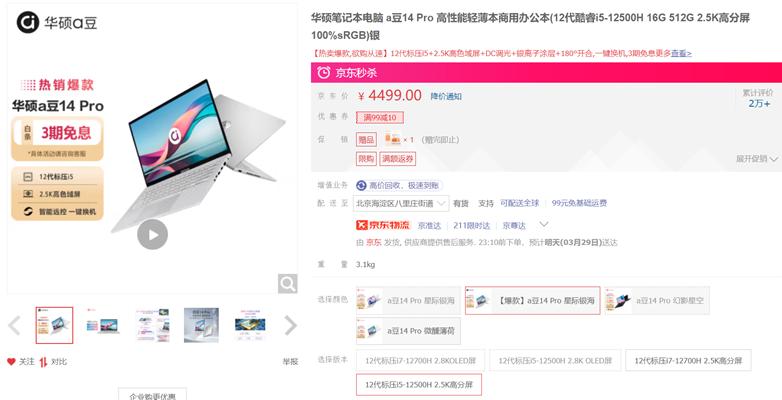Viewport: 782px width, 400px height.
Task: Click the 降价通知 price alert link
Action: (x=446, y=96)
